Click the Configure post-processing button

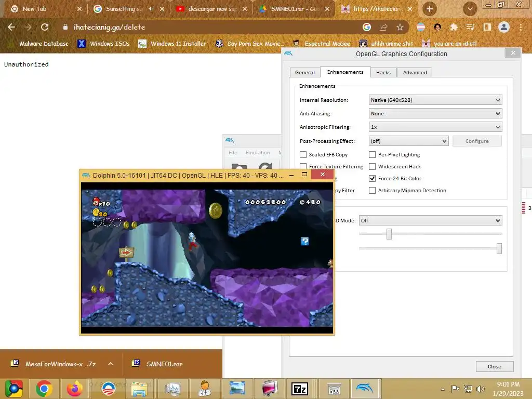(x=477, y=141)
